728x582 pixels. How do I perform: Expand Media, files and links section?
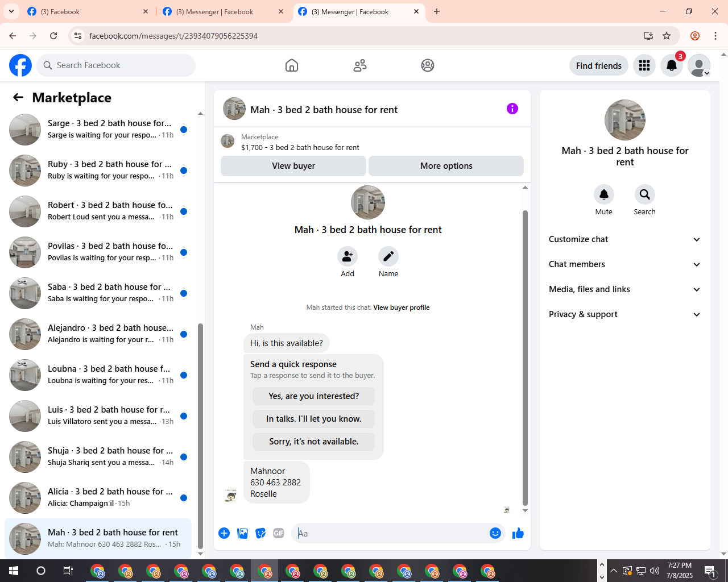point(624,289)
